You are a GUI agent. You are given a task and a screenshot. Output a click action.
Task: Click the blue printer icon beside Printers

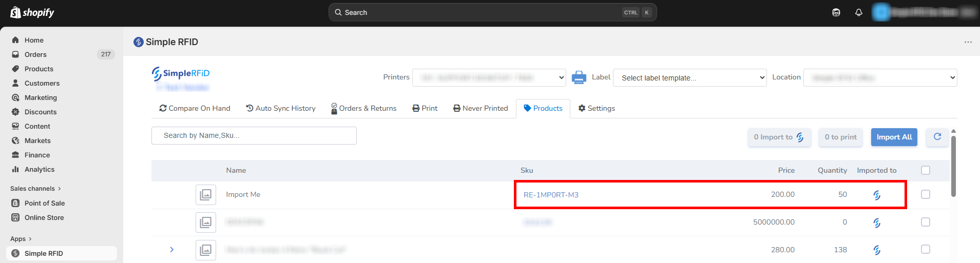pyautogui.click(x=579, y=77)
